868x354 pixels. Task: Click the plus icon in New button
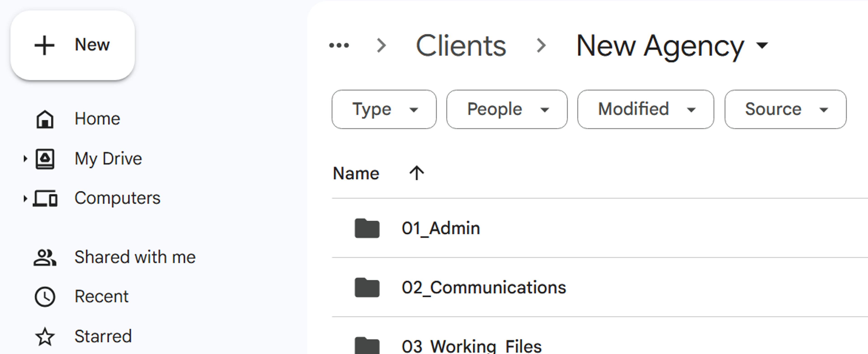45,45
